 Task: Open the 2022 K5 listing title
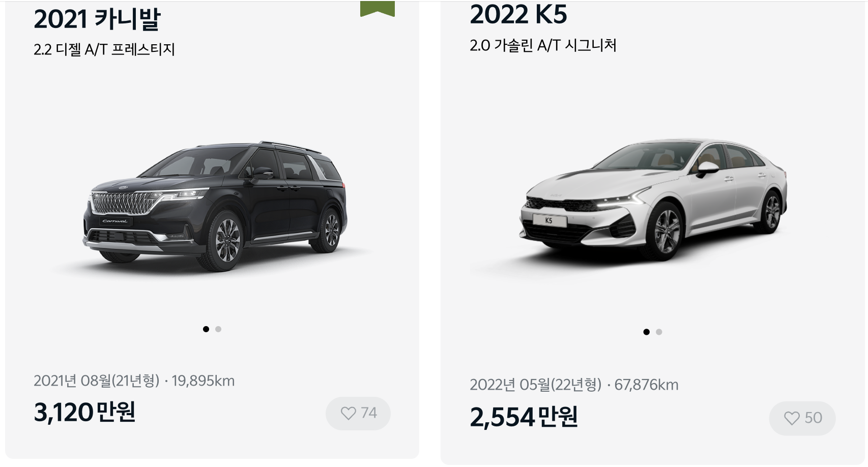coord(518,14)
